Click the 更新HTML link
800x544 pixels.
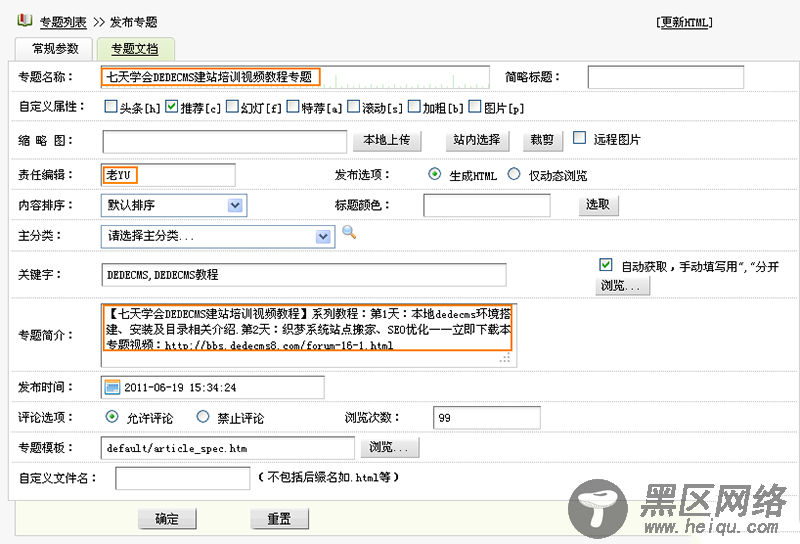point(684,22)
